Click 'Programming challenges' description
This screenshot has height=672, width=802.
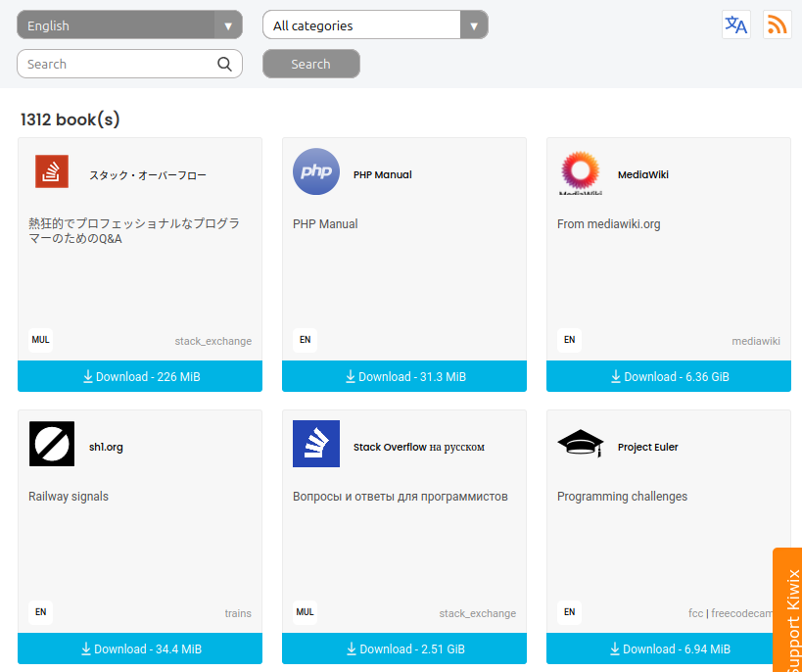pyautogui.click(x=622, y=497)
